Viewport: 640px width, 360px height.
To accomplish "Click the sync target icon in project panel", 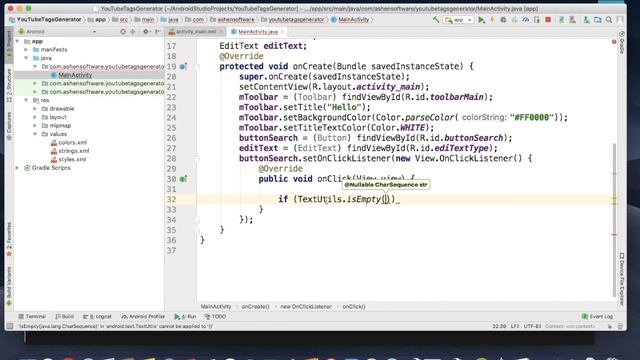I will click(x=123, y=31).
